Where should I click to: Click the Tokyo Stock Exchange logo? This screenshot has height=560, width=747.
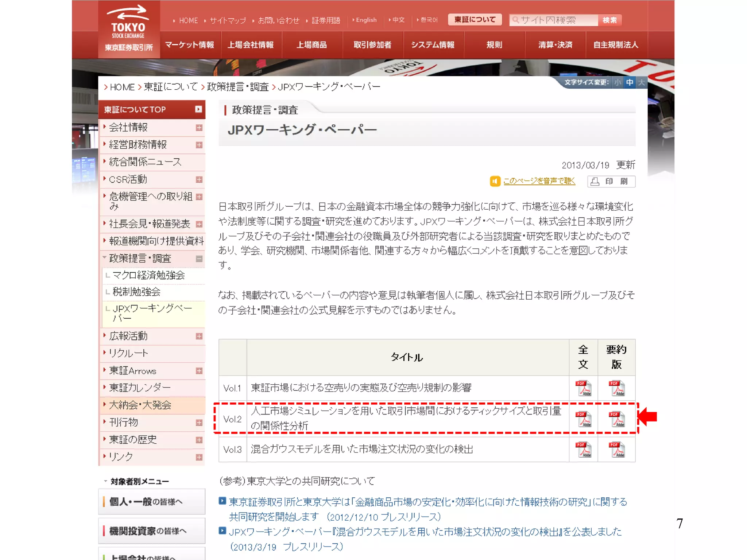tap(128, 29)
